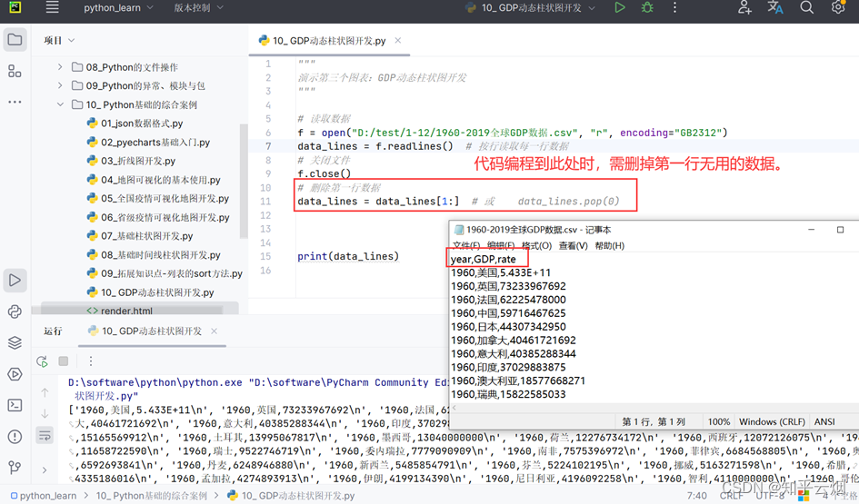The width and height of the screenshot is (859, 504).
Task: Open Notepad 编辑(E) menu
Action: coord(501,246)
